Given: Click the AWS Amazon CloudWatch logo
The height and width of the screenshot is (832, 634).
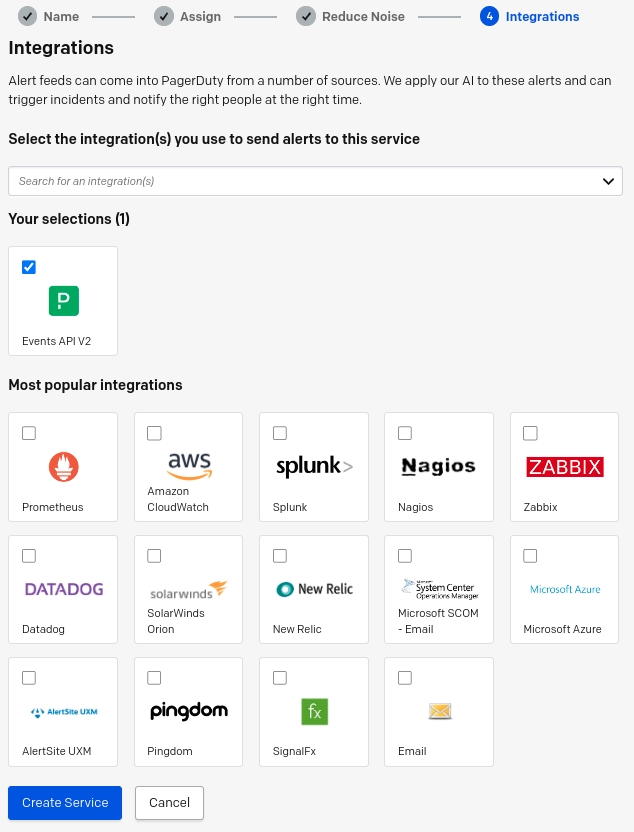Looking at the screenshot, I should tap(189, 466).
